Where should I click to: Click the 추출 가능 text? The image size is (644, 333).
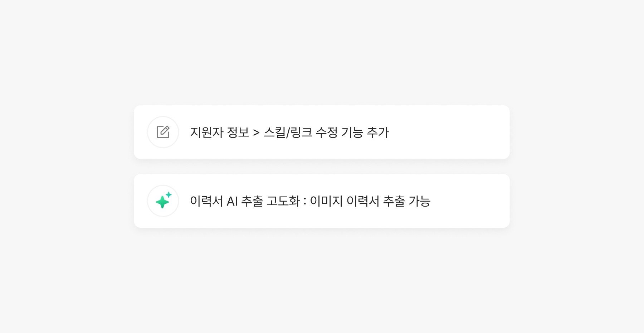click(x=406, y=201)
